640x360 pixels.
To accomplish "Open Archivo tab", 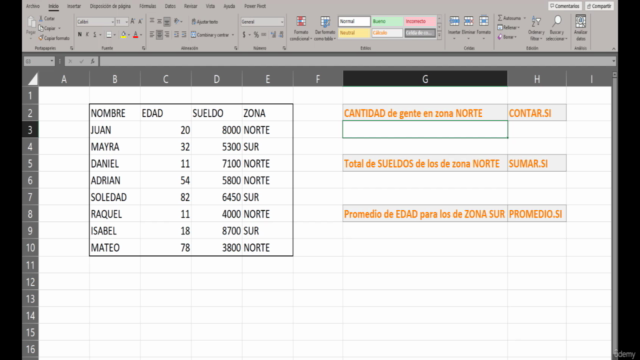I will (x=33, y=6).
